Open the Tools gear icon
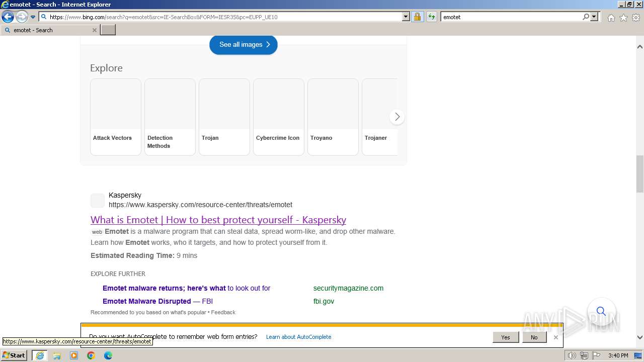This screenshot has height=362, width=644. 636,18
